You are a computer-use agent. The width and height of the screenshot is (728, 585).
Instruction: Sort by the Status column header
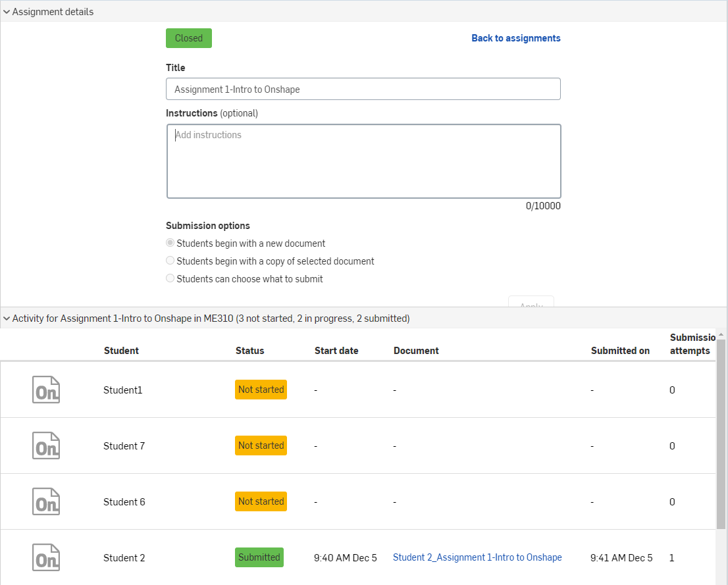click(249, 351)
